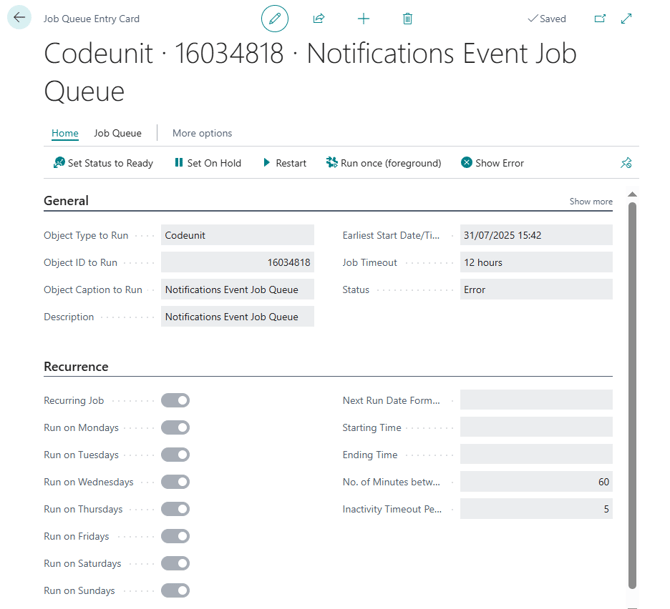Toggle the Recurring Job switch
This screenshot has width=670, height=609.
[175, 400]
